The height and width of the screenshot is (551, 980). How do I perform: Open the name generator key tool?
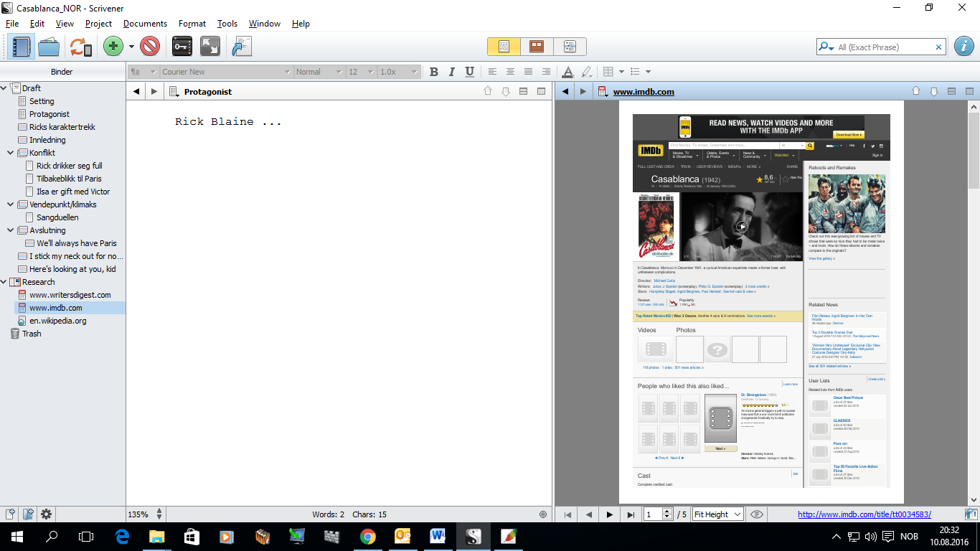click(x=181, y=47)
